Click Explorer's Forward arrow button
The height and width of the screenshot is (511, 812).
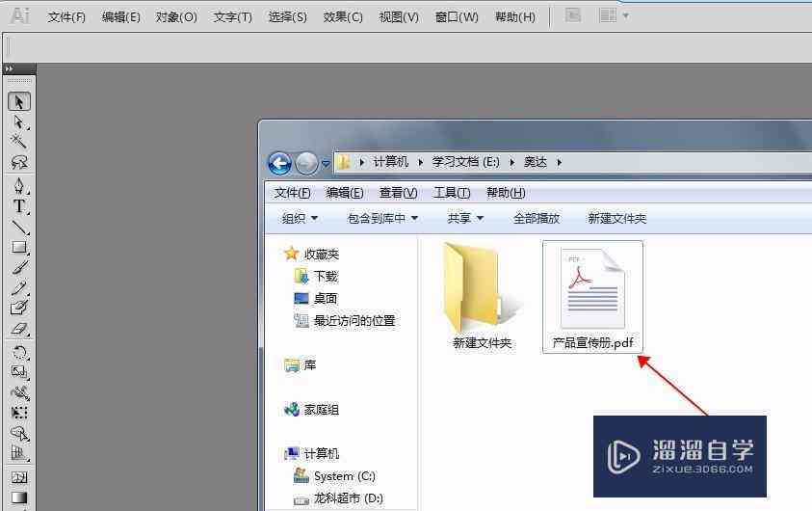tap(306, 164)
